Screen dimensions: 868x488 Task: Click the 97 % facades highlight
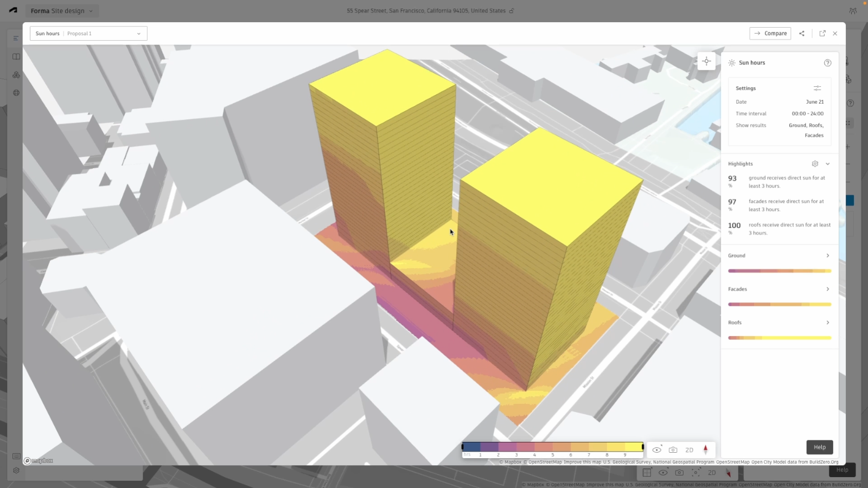(779, 205)
